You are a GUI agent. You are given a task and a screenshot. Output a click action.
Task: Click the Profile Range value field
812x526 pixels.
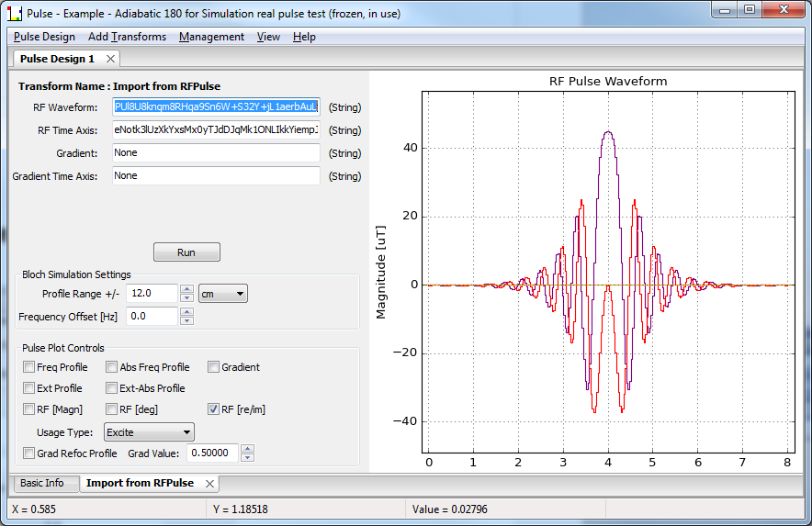pos(152,294)
